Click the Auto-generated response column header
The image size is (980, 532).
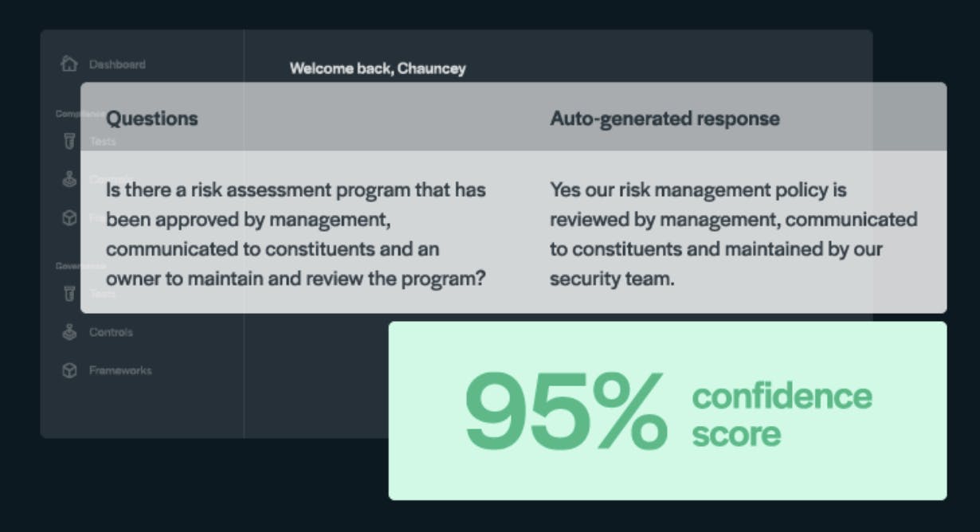click(664, 119)
